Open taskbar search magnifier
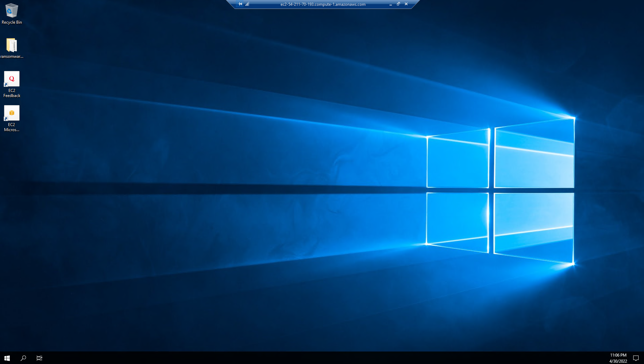This screenshot has width=644, height=364. [x=23, y=358]
